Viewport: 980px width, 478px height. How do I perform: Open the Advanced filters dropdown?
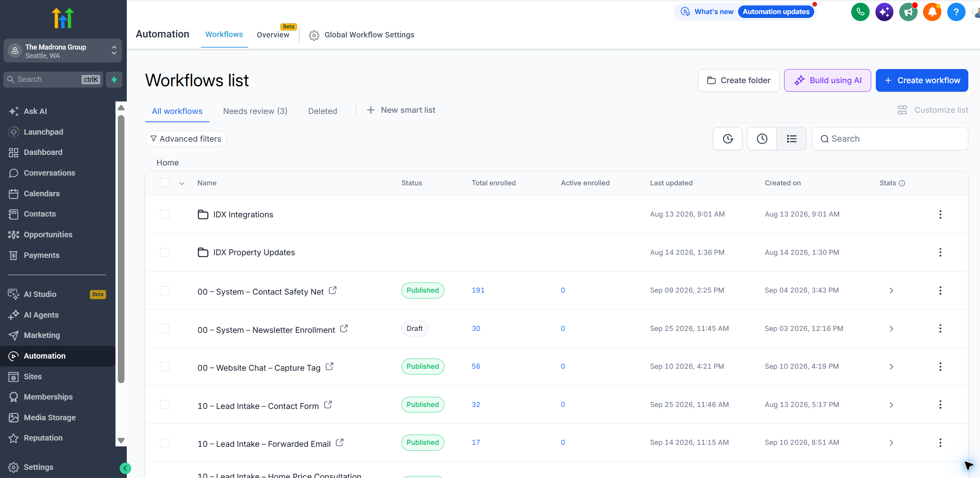(x=186, y=139)
